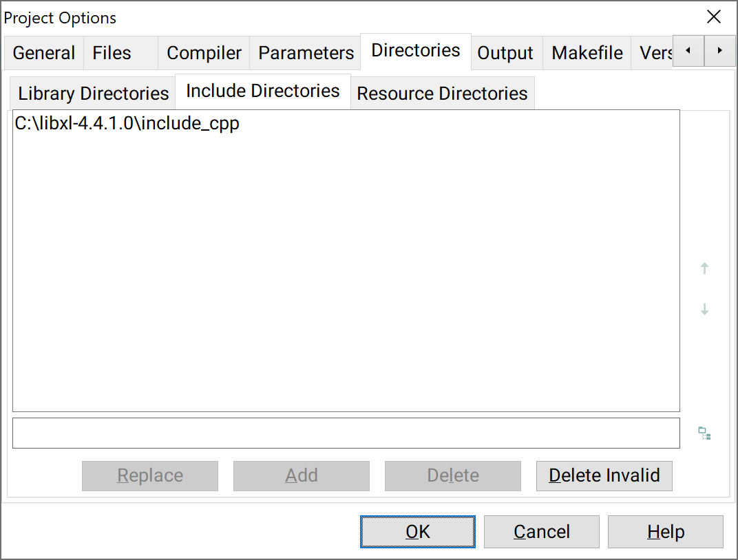Open the browse folder icon beside path field
The height and width of the screenshot is (560, 738).
point(704,433)
